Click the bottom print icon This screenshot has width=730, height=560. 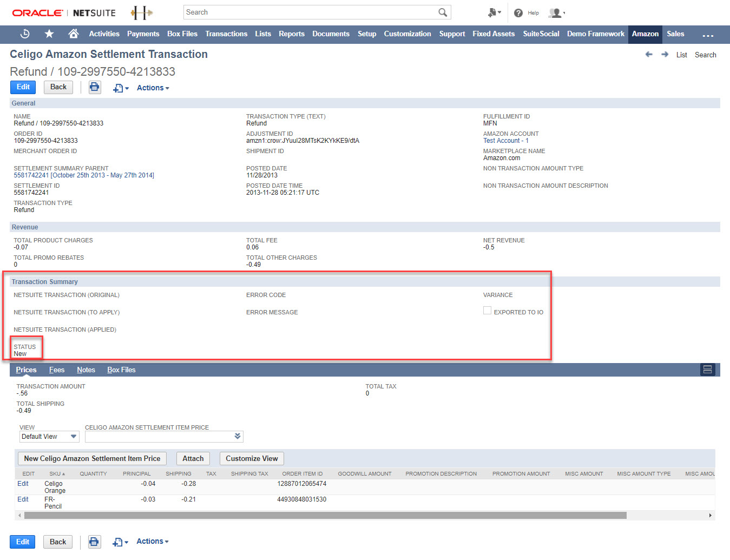point(94,542)
